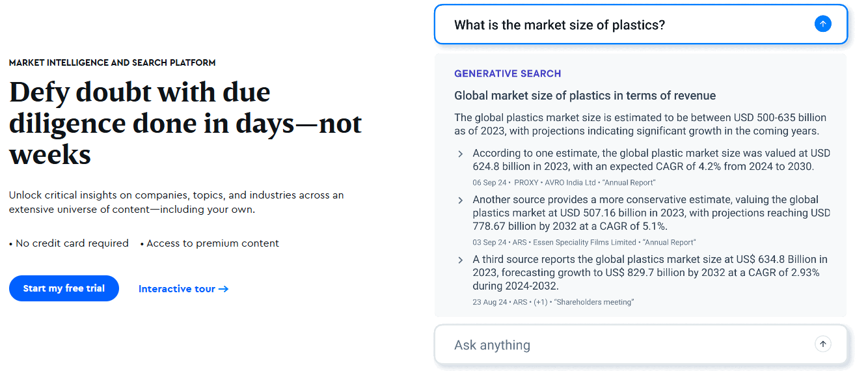The height and width of the screenshot is (371, 868).
Task: Click the gray send arrow in the Ask anything box
Action: tap(822, 344)
